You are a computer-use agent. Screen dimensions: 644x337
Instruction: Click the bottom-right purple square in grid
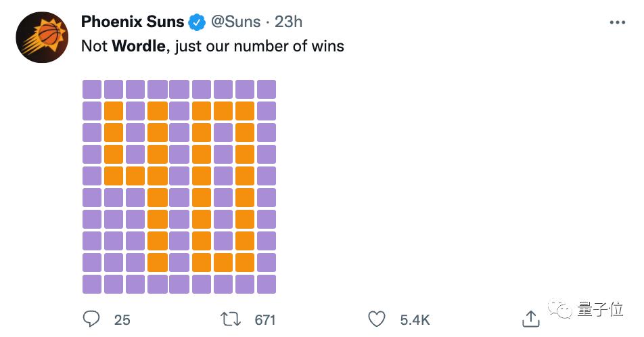(x=267, y=284)
